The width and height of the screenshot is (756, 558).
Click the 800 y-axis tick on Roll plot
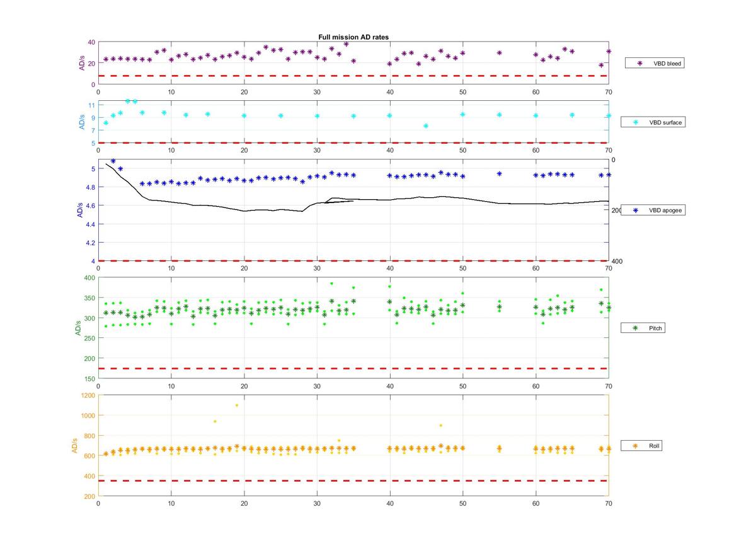[89, 436]
